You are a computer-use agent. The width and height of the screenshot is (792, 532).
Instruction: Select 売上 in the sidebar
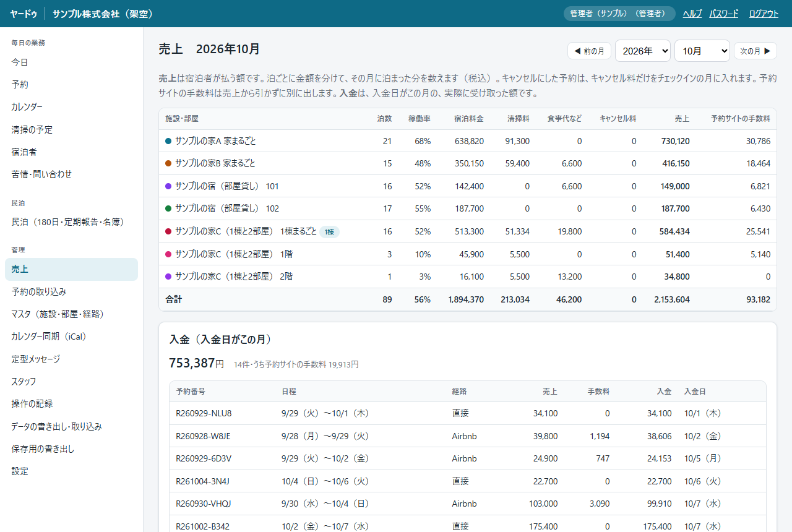click(x=71, y=269)
